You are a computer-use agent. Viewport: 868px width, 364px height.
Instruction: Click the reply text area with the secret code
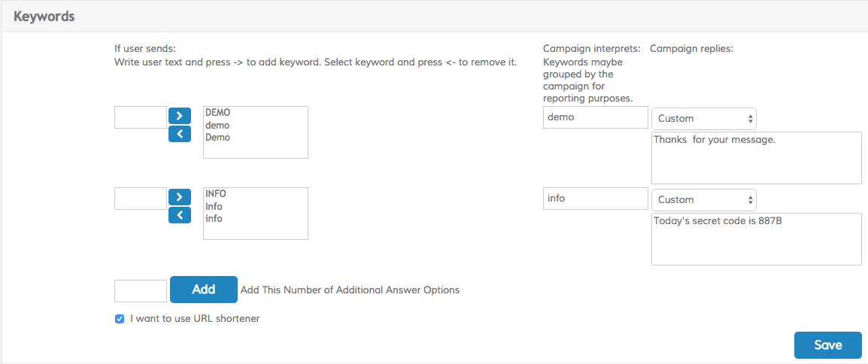click(756, 239)
